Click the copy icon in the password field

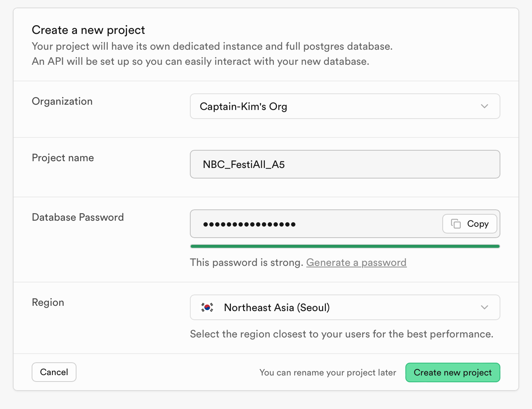point(456,224)
